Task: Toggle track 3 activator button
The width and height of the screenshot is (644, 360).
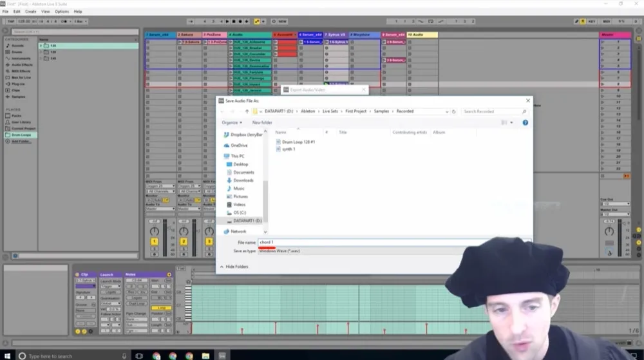Action: point(209,242)
